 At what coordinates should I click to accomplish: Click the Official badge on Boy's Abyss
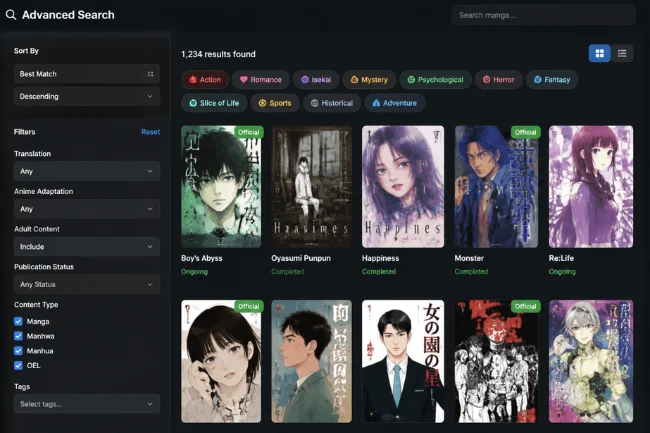tap(249, 132)
